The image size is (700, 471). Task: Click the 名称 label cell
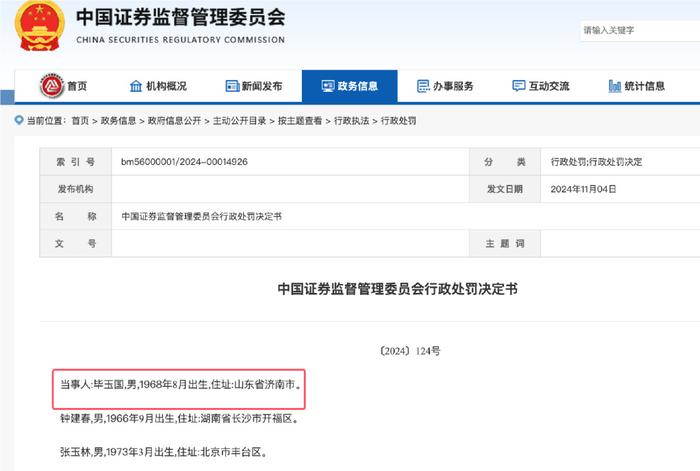(75, 216)
